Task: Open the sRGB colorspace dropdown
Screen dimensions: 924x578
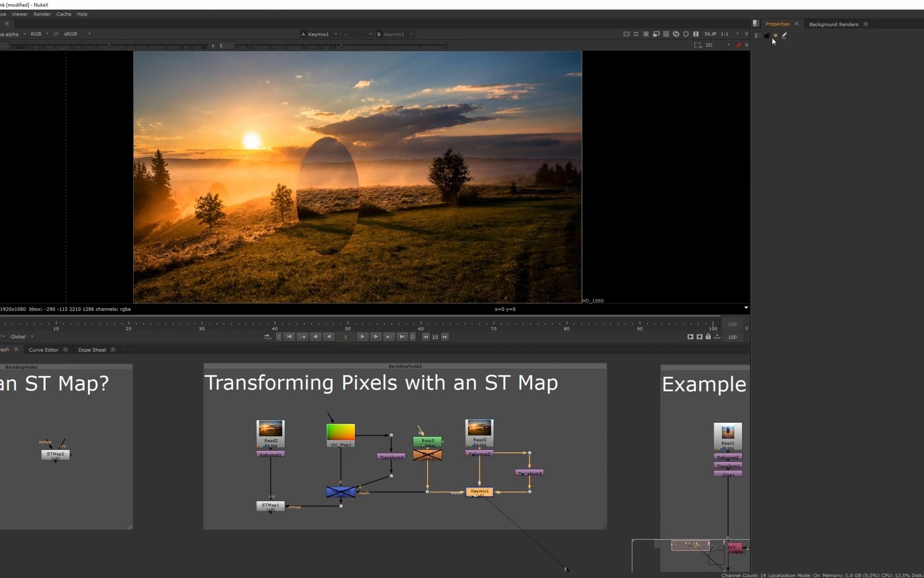Action: (78, 34)
